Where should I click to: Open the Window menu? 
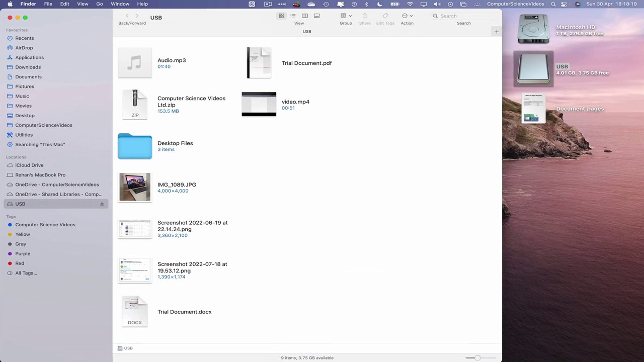coord(120,4)
